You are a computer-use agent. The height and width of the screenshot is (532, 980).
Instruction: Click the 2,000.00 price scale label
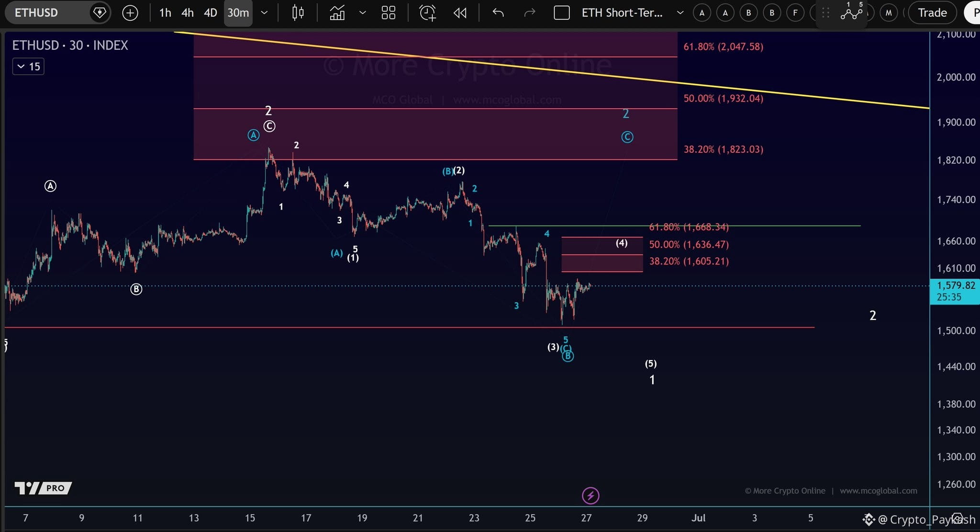point(956,77)
